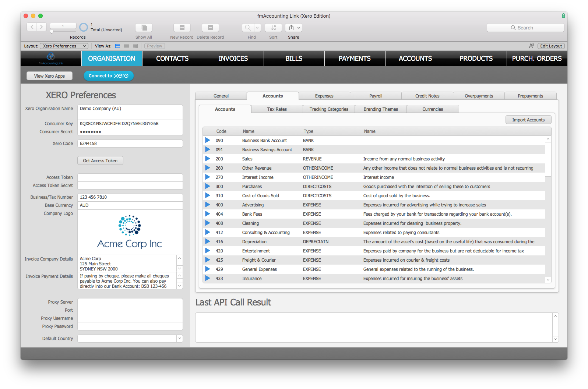Open the ORGANISATION section
The image size is (588, 389).
tap(112, 59)
